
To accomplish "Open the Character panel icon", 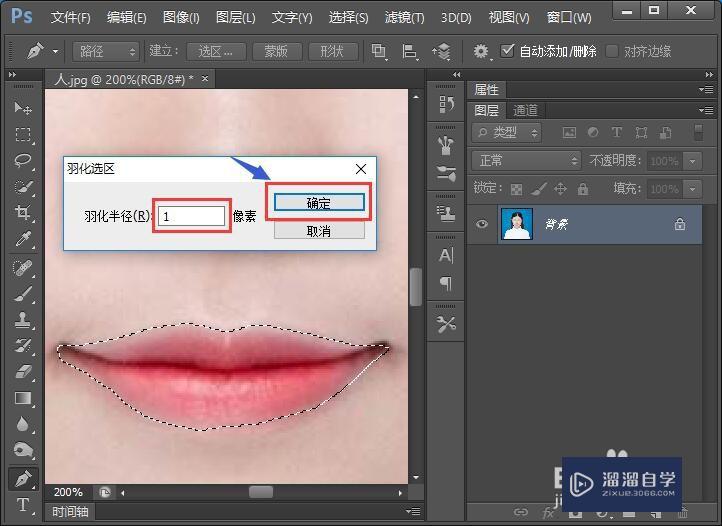I will (x=446, y=255).
